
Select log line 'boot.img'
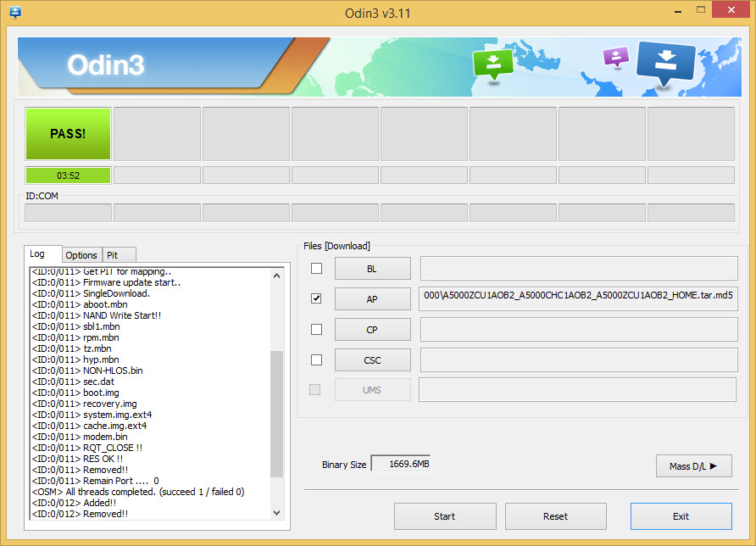[75, 393]
